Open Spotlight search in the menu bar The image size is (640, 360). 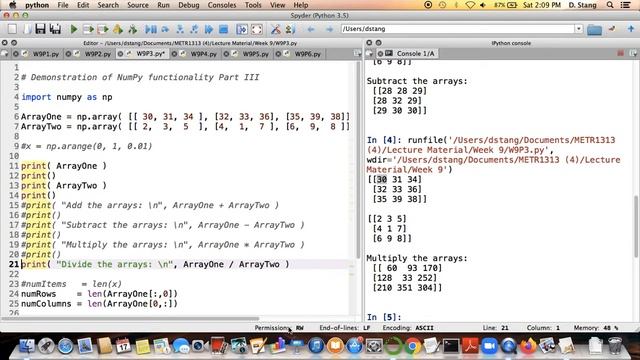click(610, 5)
